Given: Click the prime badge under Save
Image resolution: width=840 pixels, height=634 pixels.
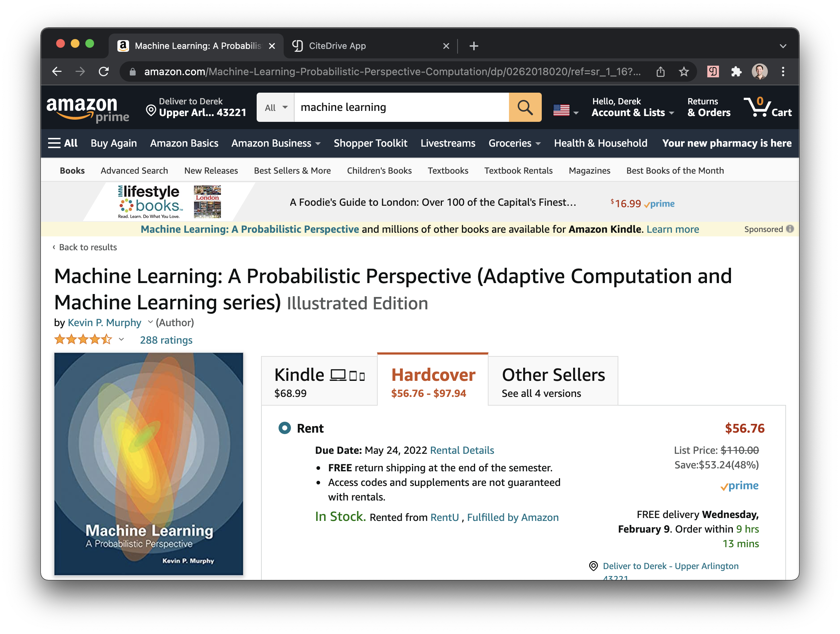Looking at the screenshot, I should (x=739, y=486).
